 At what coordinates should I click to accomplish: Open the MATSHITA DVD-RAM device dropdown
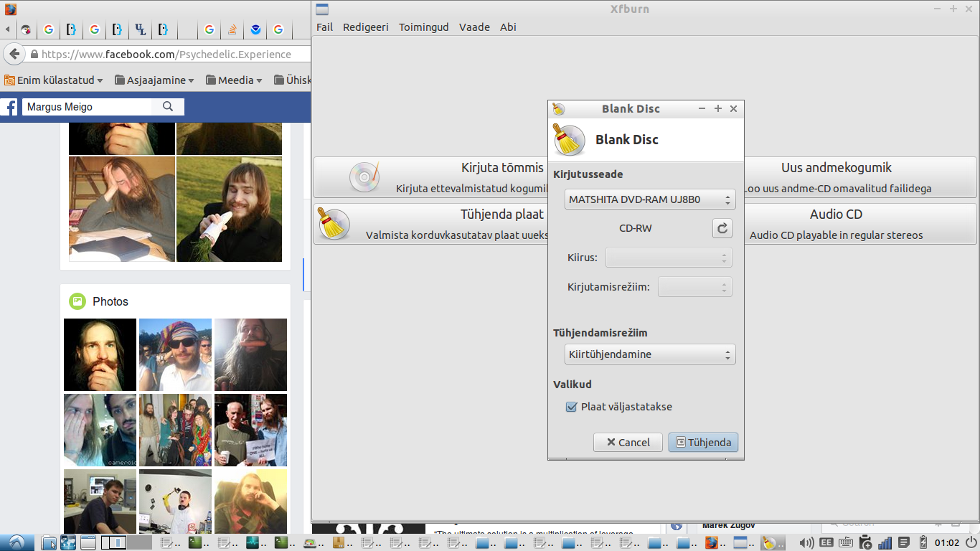tap(650, 199)
